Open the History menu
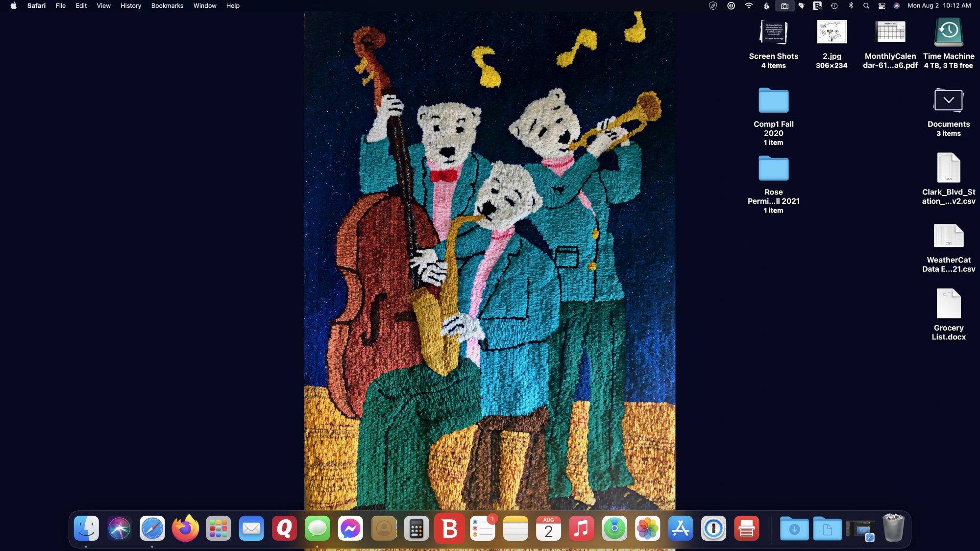 coord(131,6)
